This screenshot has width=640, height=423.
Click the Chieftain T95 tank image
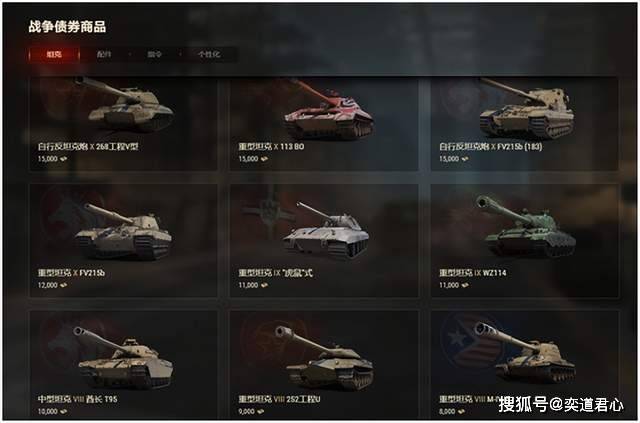click(x=124, y=357)
